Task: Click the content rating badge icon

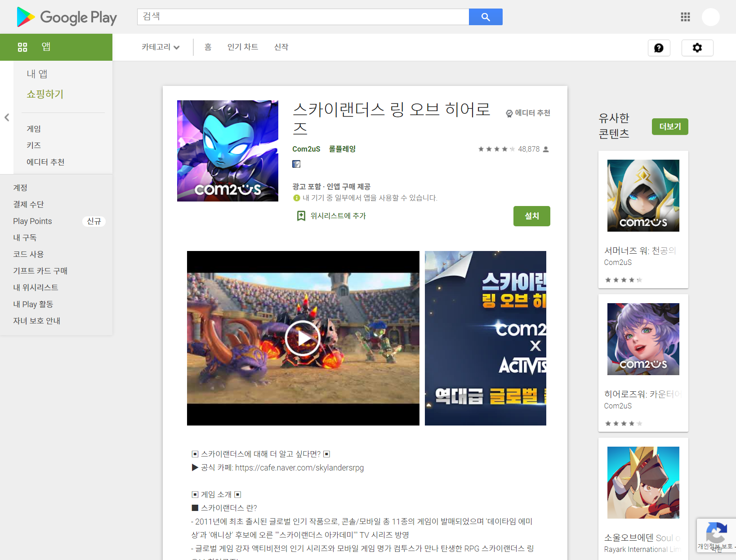Action: pos(296,164)
